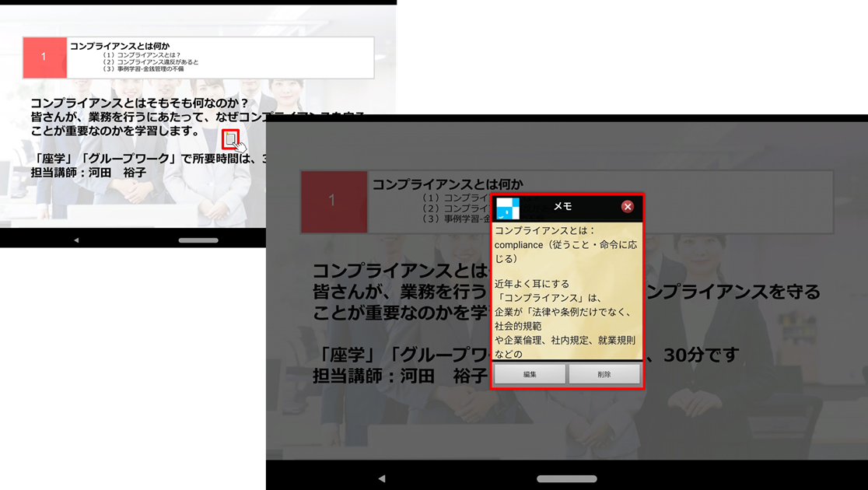Tap the 編集 button in the memo popup

[x=530, y=374]
